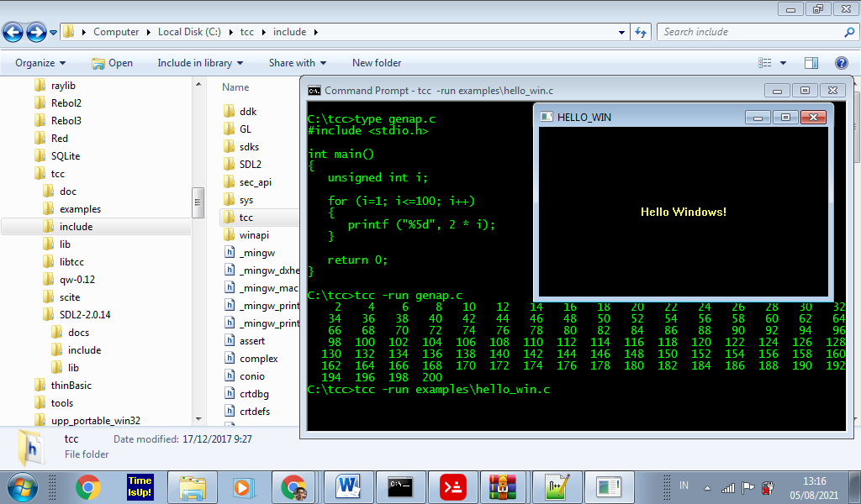Click the Windows Start orb
The width and height of the screenshot is (861, 504).
22,486
